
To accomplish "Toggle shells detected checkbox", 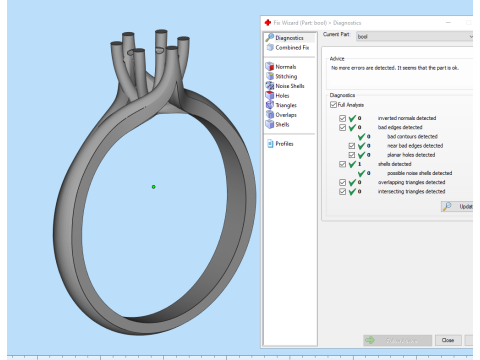I will [x=342, y=164].
